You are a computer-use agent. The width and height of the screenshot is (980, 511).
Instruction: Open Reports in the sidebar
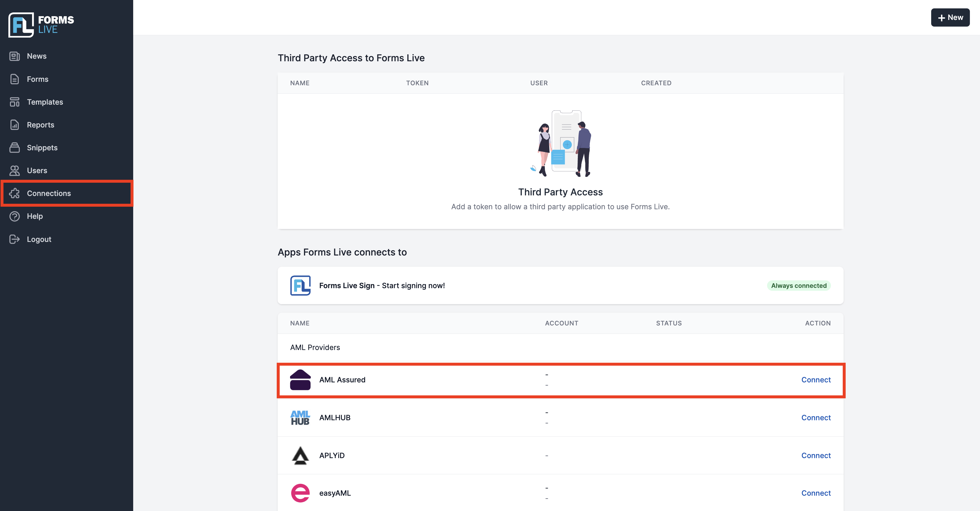[x=66, y=125]
